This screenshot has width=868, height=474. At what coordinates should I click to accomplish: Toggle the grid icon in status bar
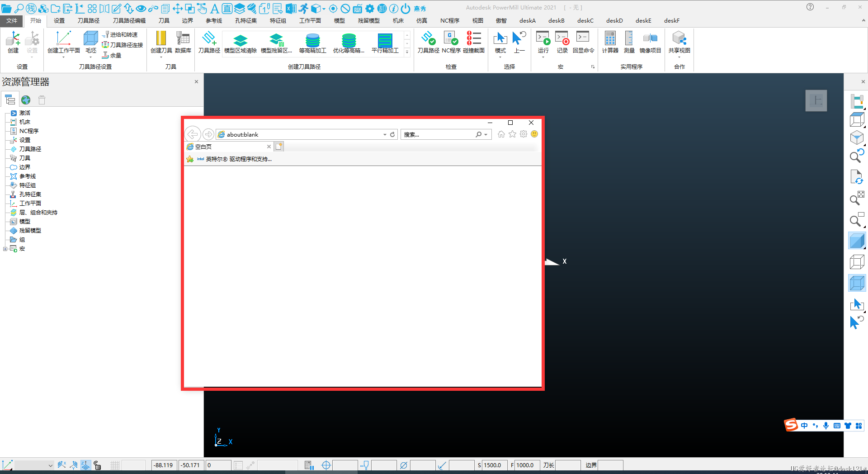[115, 465]
